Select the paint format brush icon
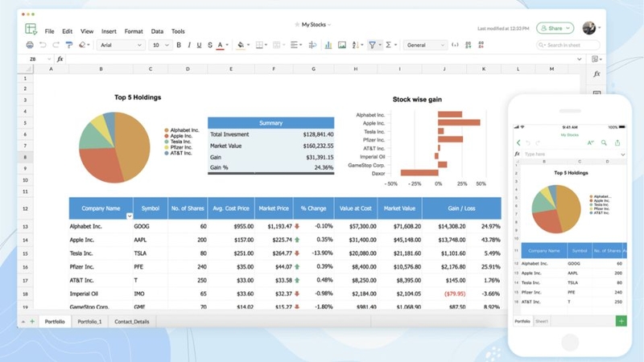644x362 pixels. click(x=69, y=45)
